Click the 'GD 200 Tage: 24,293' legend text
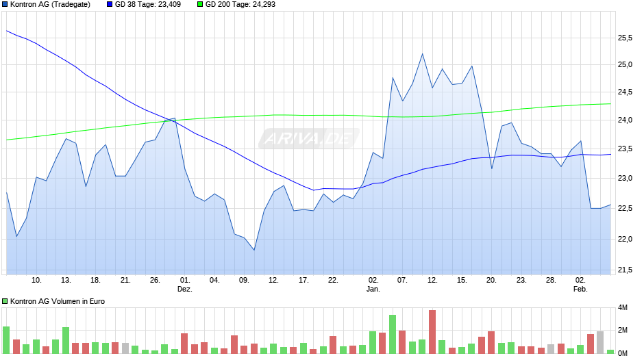Screen dimensions: 644x360 [240, 5]
